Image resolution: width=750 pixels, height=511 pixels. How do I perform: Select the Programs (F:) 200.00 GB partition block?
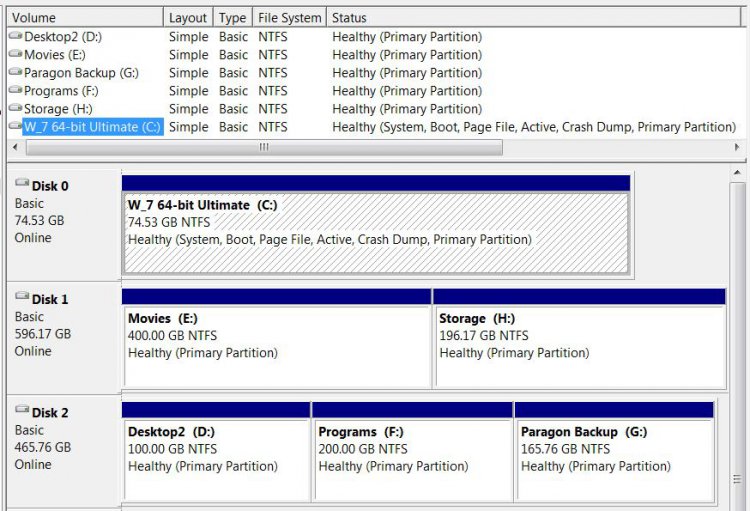pyautogui.click(x=412, y=452)
